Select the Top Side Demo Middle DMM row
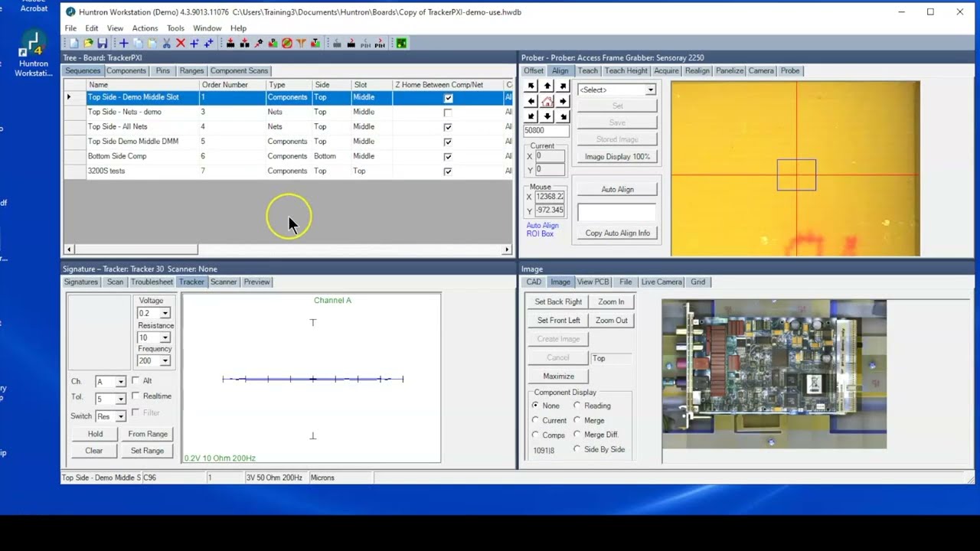Viewport: 980px width, 551px height. (288, 142)
